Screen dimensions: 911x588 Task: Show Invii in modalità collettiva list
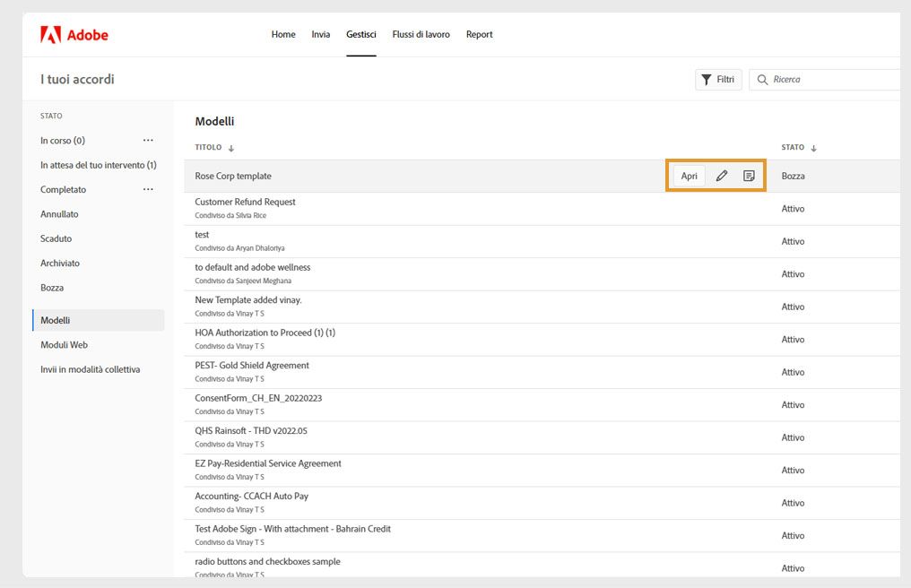coord(90,369)
